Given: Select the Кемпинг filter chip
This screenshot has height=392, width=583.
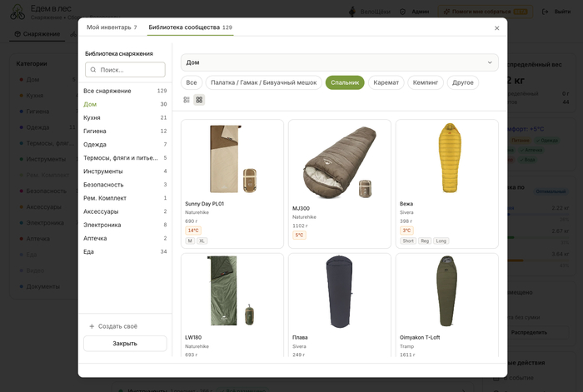Looking at the screenshot, I should point(426,82).
